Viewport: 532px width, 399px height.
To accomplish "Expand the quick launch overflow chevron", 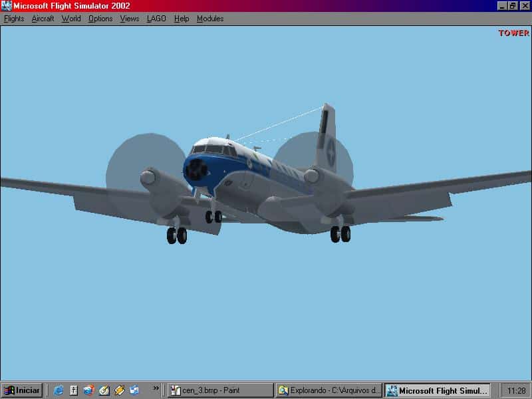I will pos(156,388).
